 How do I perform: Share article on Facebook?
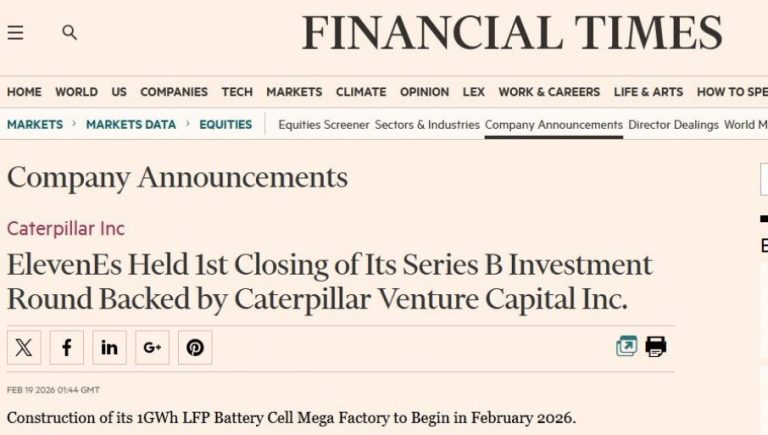[x=67, y=347]
